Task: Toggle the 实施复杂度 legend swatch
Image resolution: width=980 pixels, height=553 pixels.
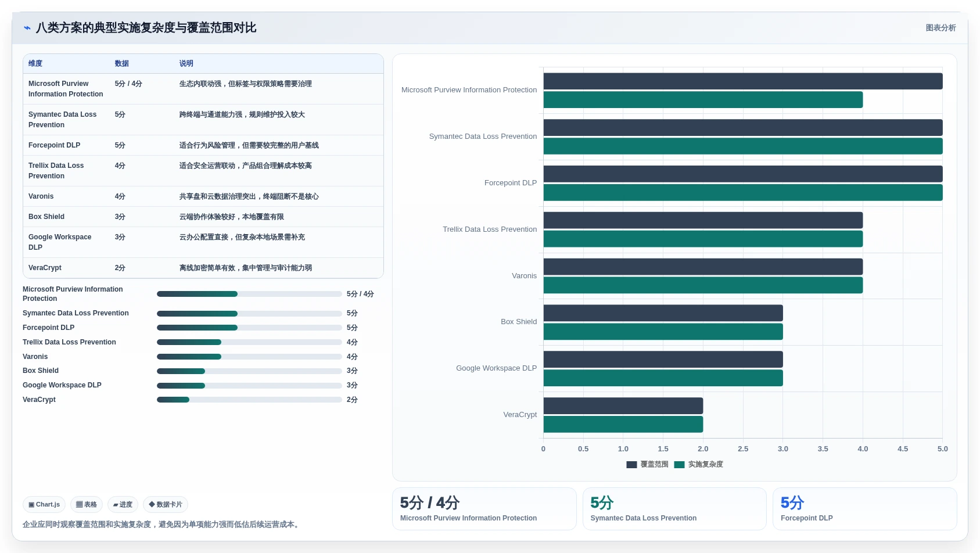Action: coord(679,465)
